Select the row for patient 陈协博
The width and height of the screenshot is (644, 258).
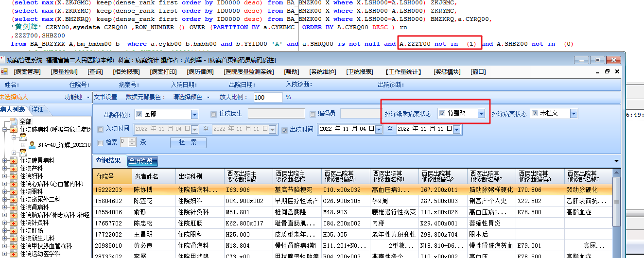point(353,189)
